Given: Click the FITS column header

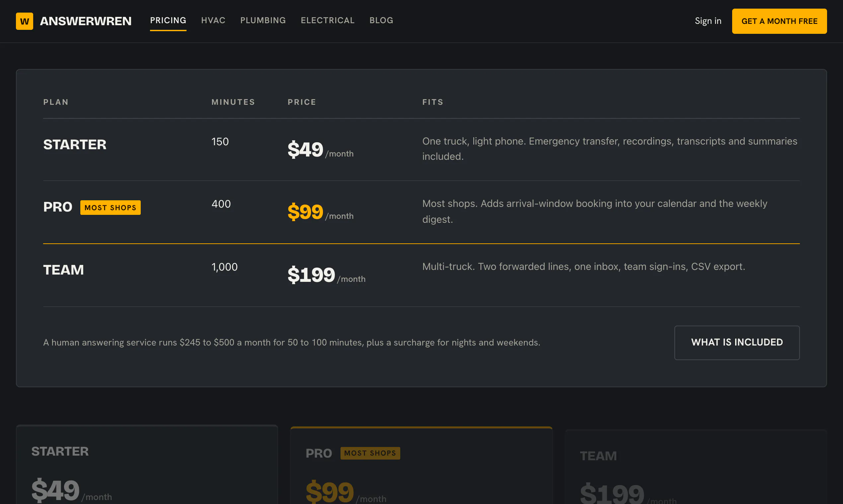Looking at the screenshot, I should [433, 102].
